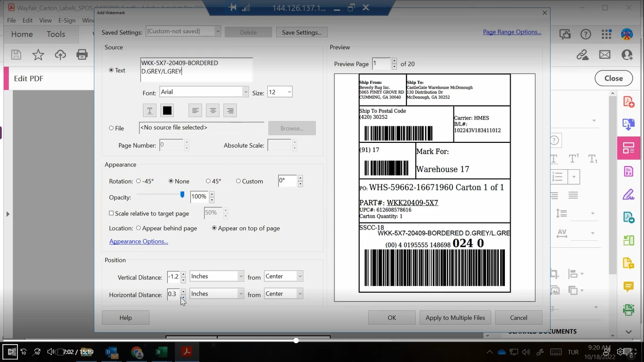Click the star bookmark icon
644x362 pixels.
point(38,55)
